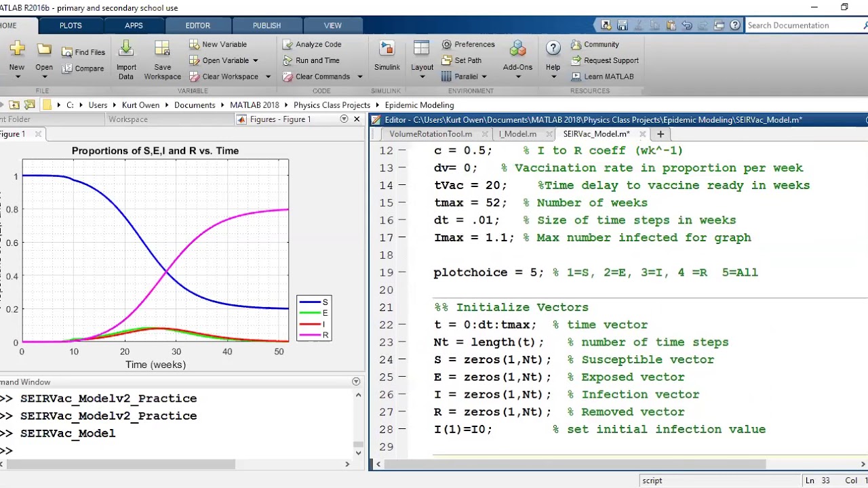Click the New script icon

click(x=17, y=48)
